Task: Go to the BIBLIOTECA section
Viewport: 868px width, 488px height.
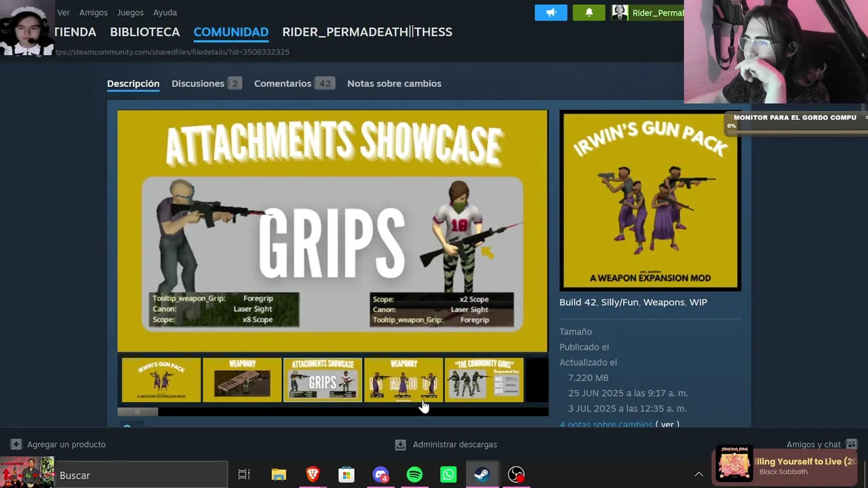Action: [x=145, y=32]
